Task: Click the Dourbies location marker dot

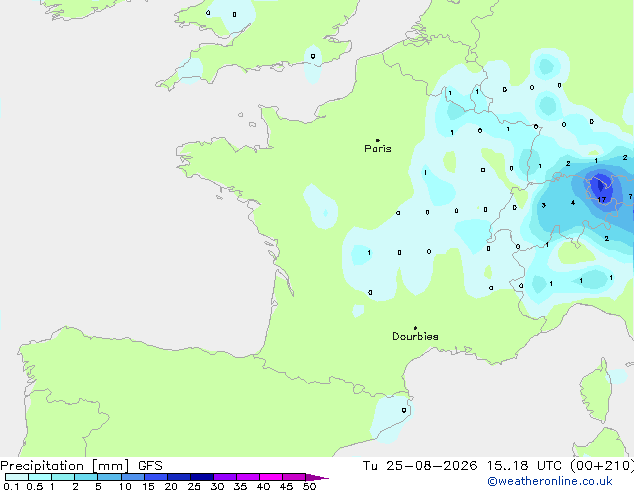Action: pos(415,328)
